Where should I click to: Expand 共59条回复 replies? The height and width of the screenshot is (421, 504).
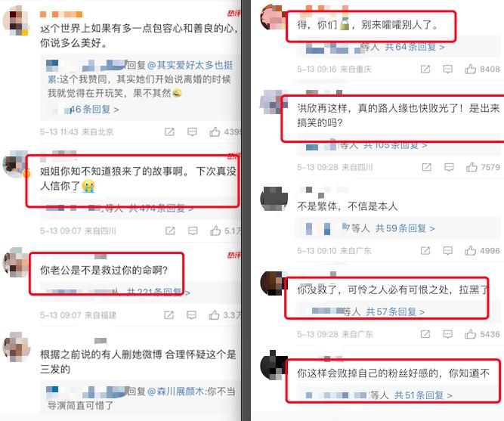[405, 228]
